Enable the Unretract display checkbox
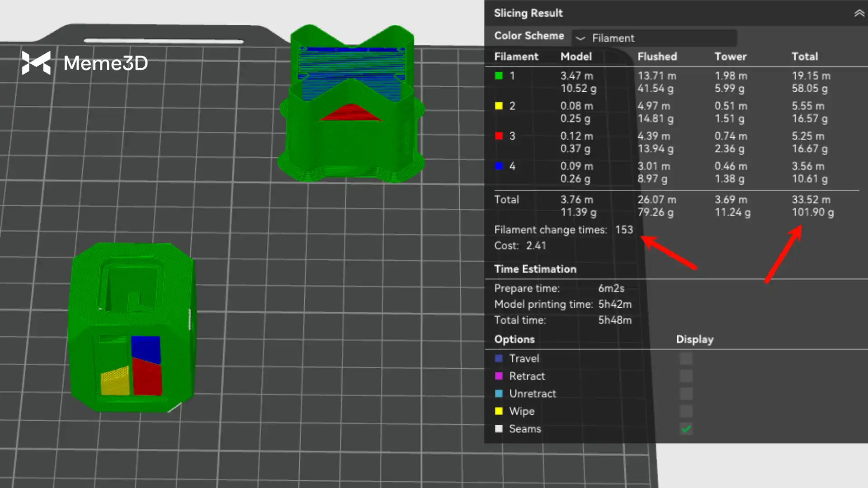 [686, 394]
